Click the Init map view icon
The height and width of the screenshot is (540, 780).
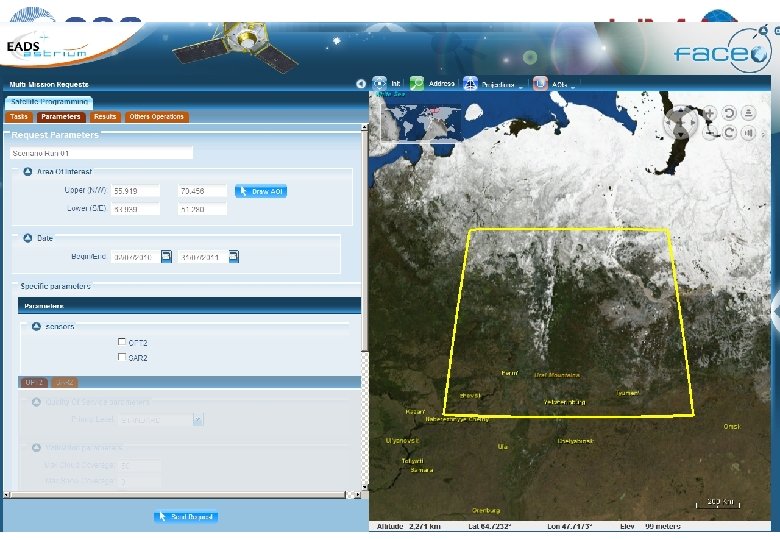tap(379, 84)
